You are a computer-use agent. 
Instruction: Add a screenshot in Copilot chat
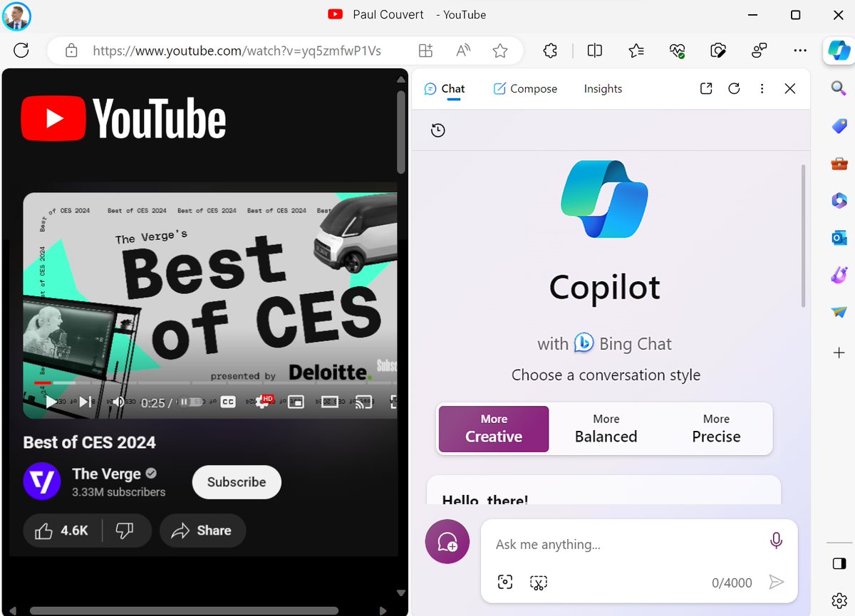coord(538,583)
